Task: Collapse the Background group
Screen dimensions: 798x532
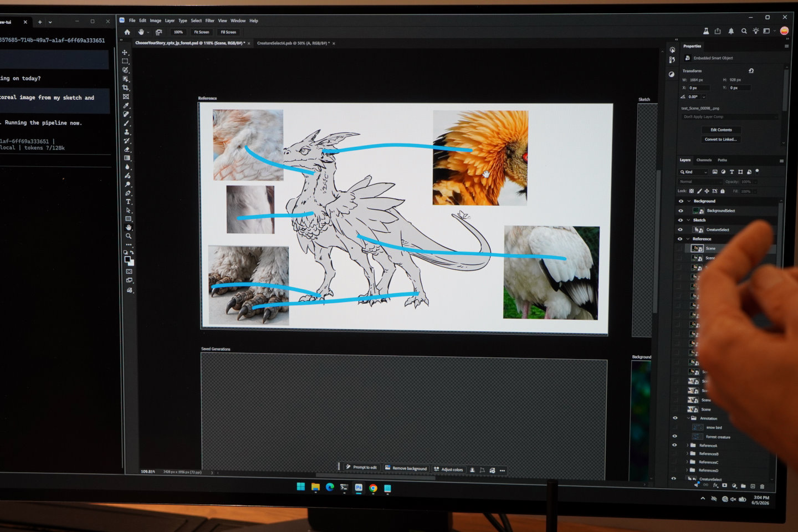Action: point(689,201)
